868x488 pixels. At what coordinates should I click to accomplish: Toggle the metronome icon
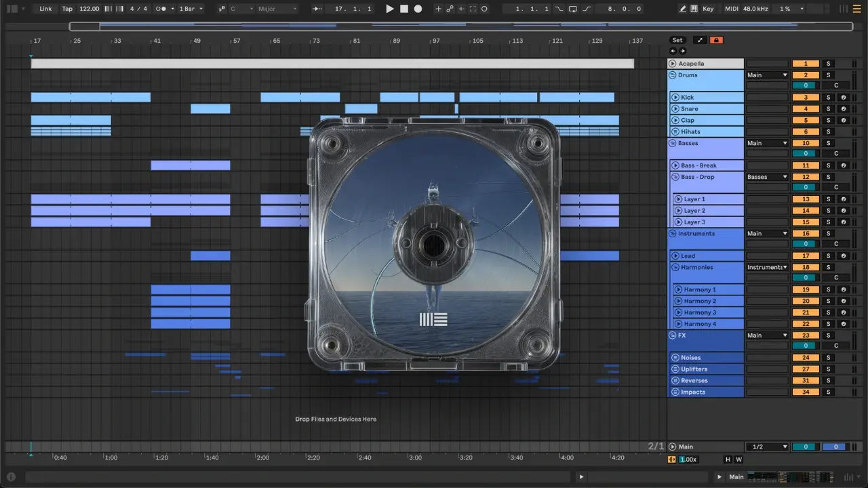click(160, 9)
